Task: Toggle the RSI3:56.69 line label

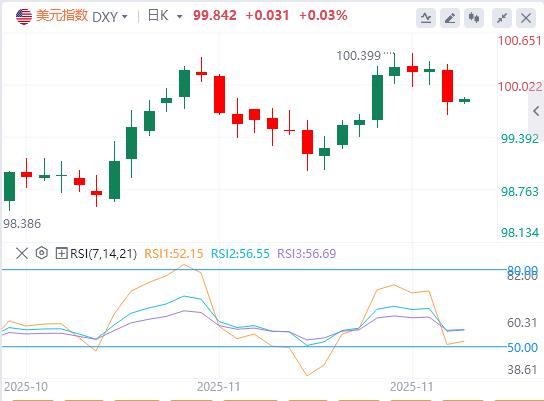Action: [307, 254]
